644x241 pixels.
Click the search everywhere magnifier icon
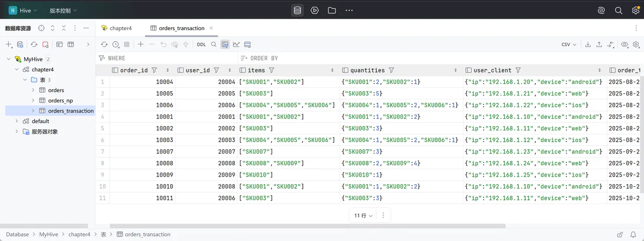pos(619,10)
